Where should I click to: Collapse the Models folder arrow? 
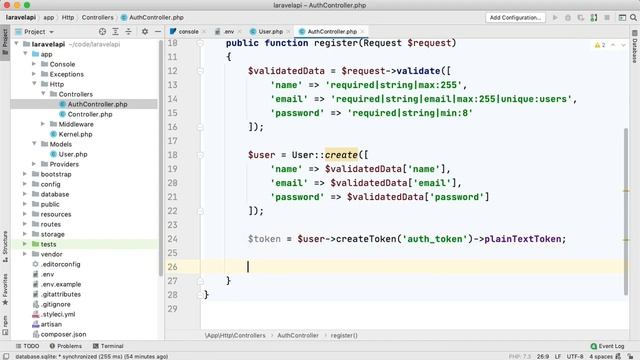[x=34, y=144]
